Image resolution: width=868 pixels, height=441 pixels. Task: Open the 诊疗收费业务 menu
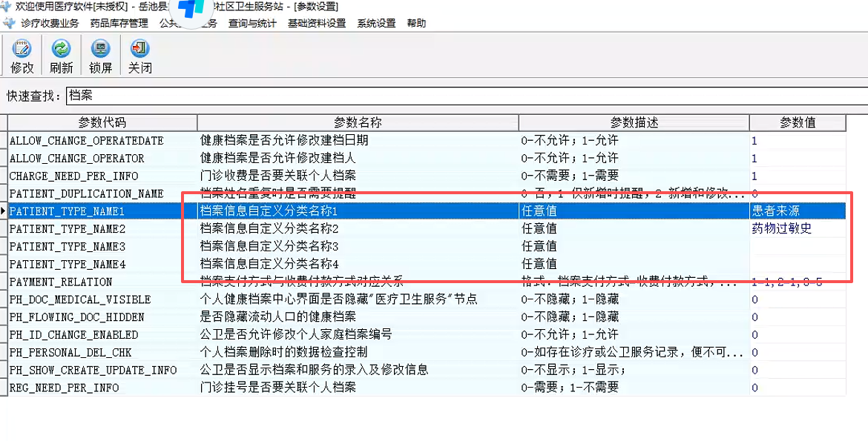[50, 23]
